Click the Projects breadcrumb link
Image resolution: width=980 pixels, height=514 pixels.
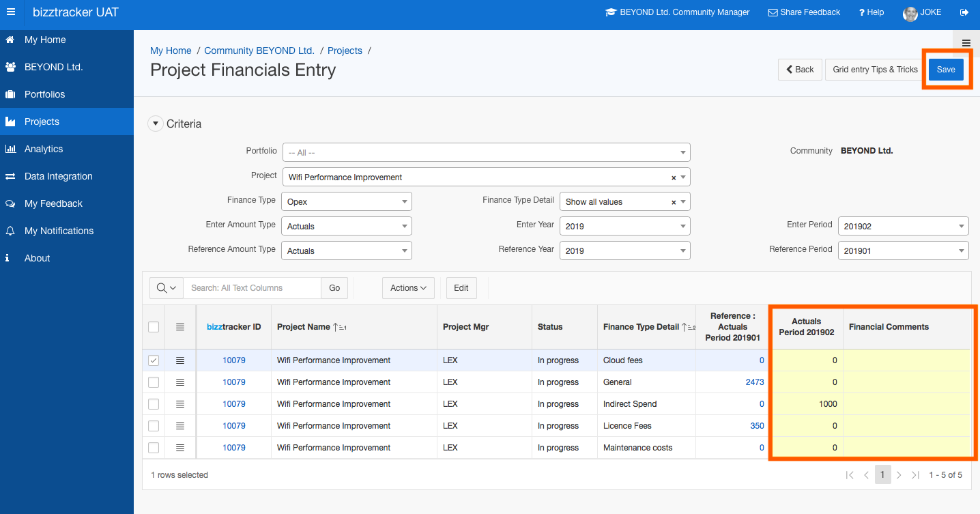tap(345, 51)
